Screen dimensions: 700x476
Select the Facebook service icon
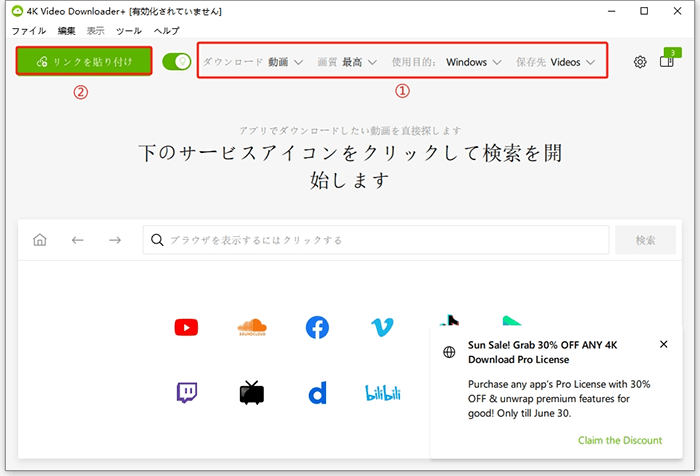[317, 327]
